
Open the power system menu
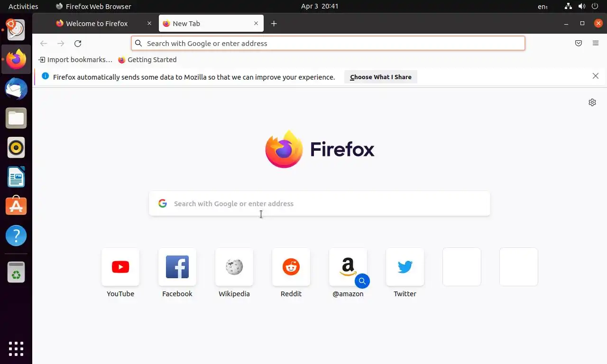tap(596, 6)
